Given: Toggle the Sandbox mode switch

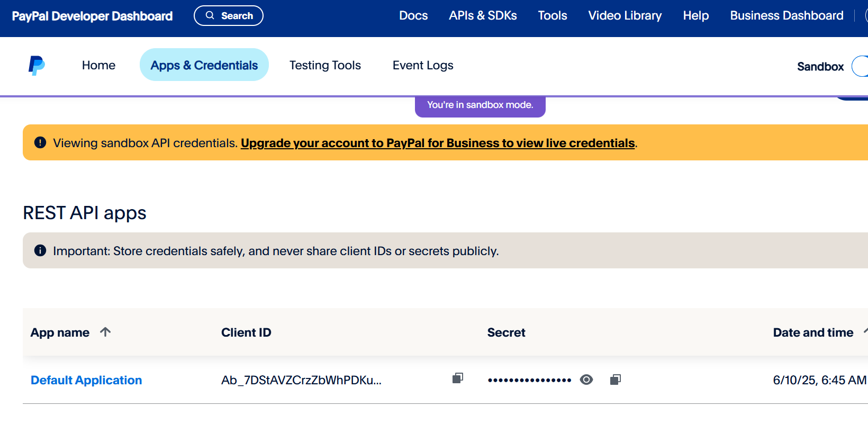Looking at the screenshot, I should [x=860, y=66].
